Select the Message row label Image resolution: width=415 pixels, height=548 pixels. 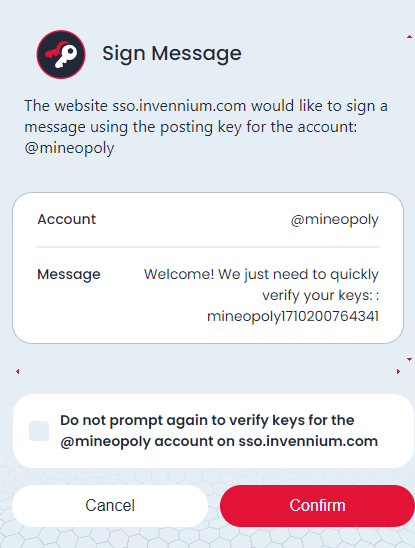(69, 275)
